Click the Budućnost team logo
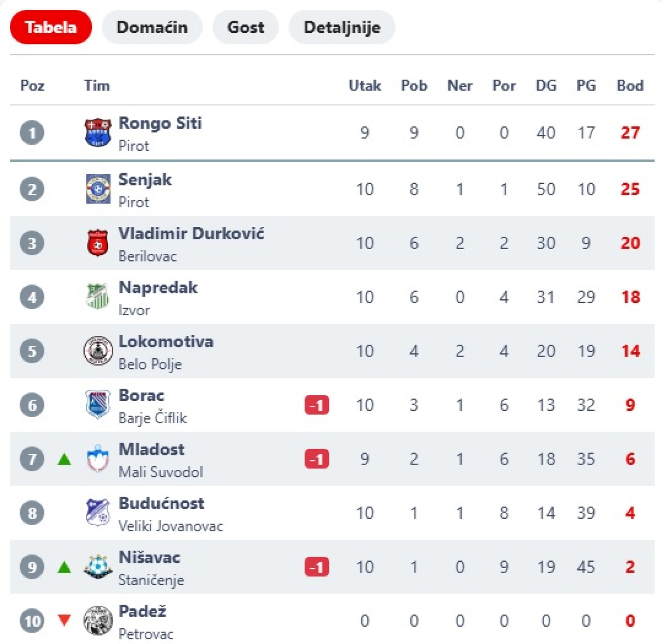 (x=98, y=513)
